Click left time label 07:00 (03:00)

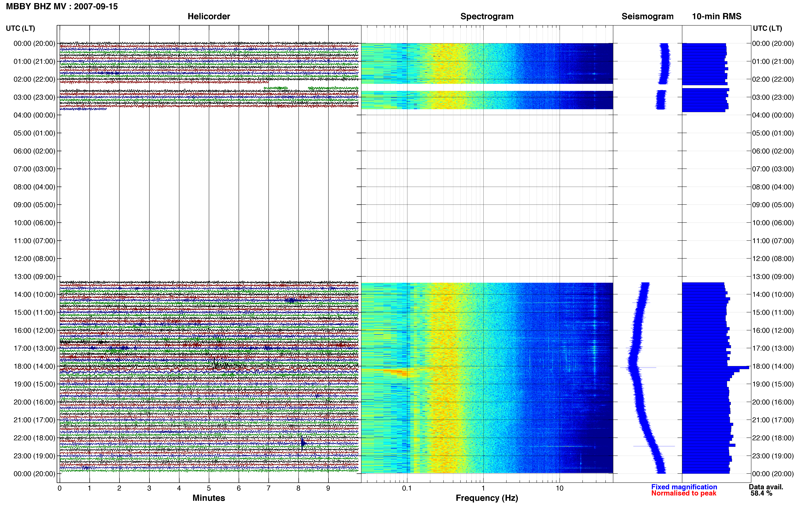(x=34, y=169)
